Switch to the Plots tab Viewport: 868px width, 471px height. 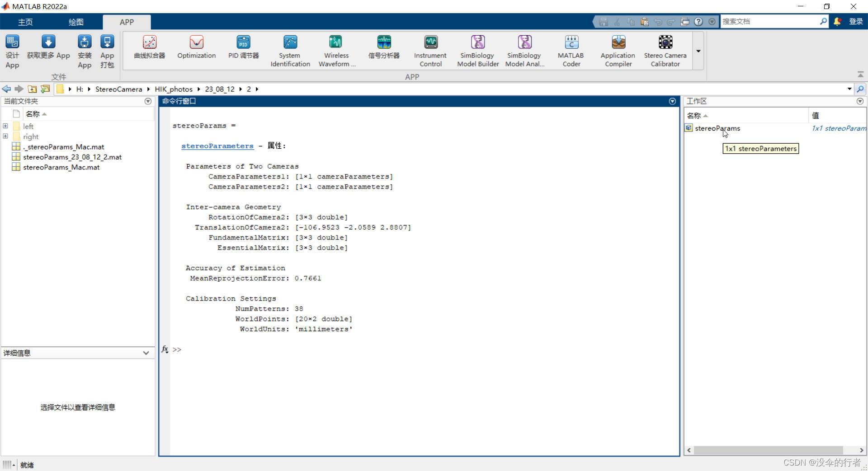pos(76,22)
